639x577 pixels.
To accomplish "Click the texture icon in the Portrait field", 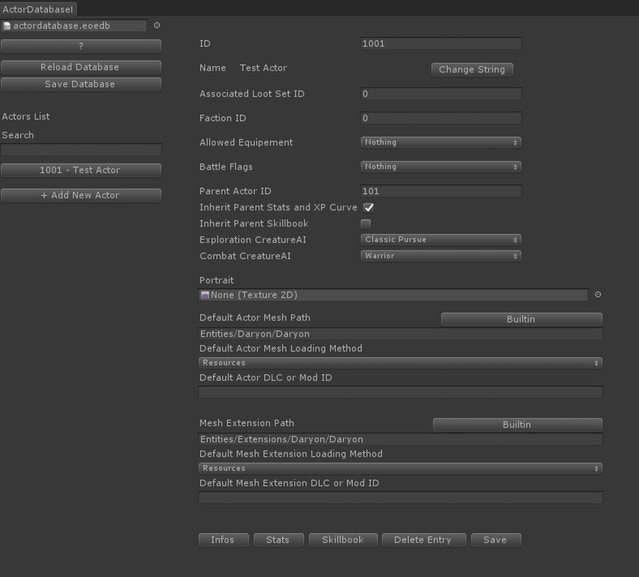I will pyautogui.click(x=205, y=295).
